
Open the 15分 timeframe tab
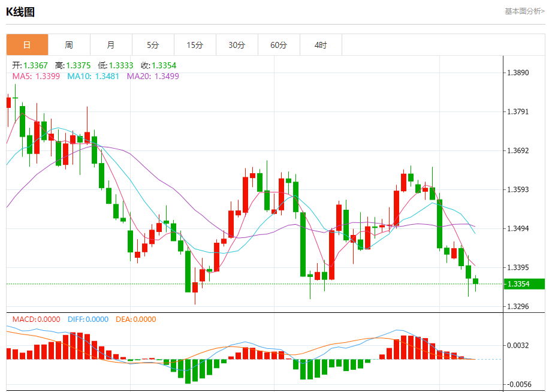click(x=195, y=45)
